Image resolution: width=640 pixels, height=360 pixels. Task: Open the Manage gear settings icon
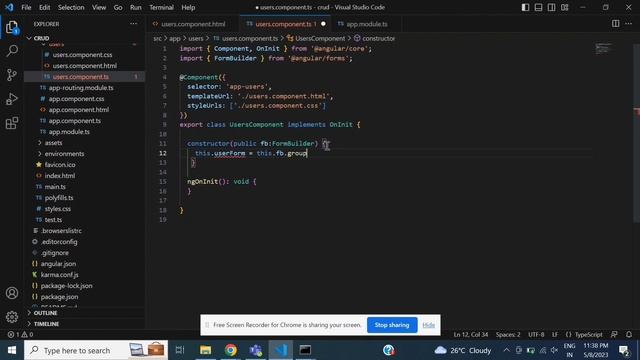(12, 317)
